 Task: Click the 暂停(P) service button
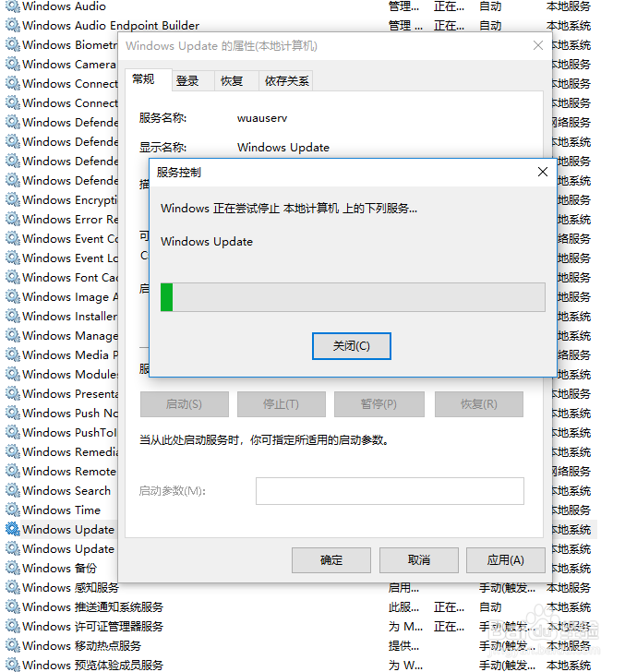(x=379, y=404)
